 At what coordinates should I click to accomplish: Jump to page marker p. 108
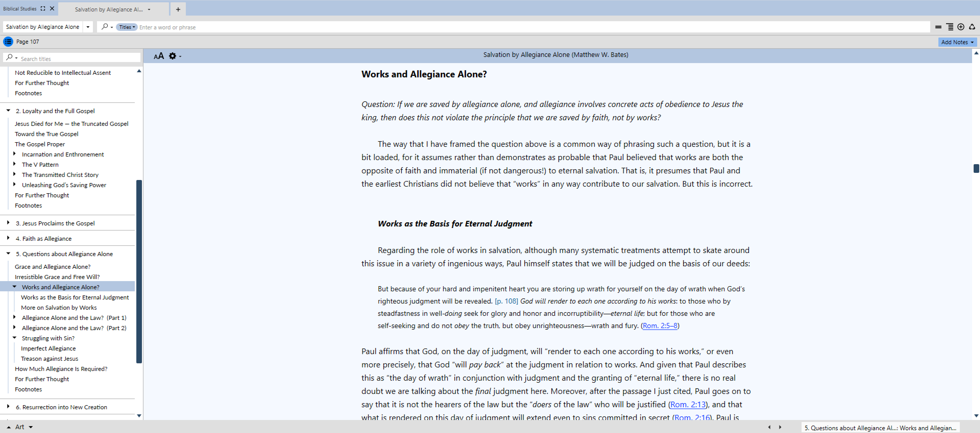pyautogui.click(x=506, y=301)
